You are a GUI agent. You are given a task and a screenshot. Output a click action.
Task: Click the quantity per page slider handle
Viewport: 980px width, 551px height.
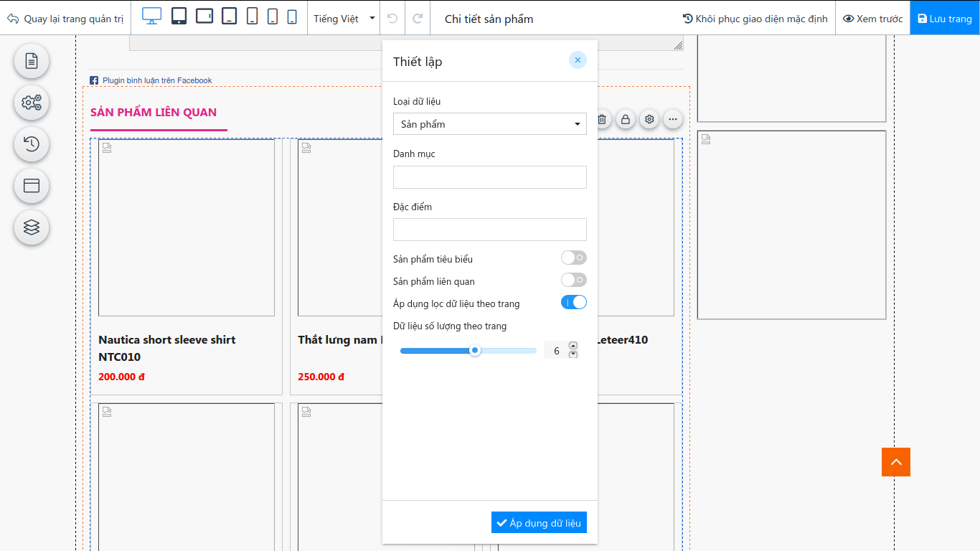[475, 351]
